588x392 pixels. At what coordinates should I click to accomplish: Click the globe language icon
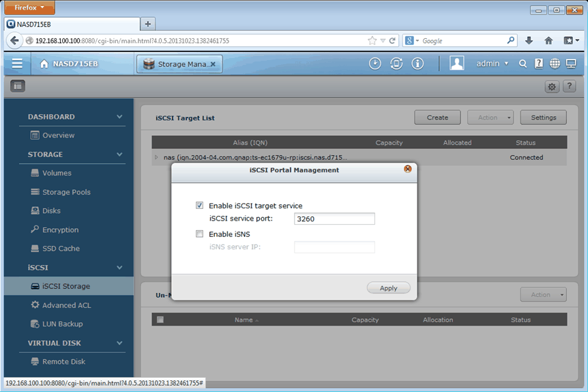click(555, 64)
